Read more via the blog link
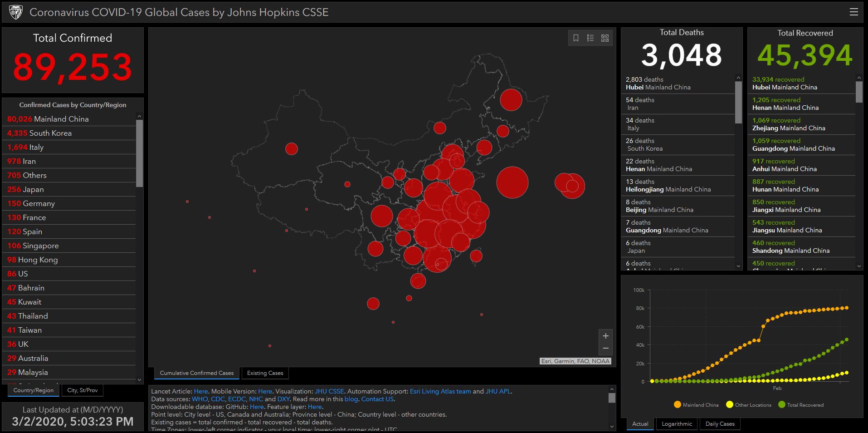The width and height of the screenshot is (868, 433). pos(351,399)
